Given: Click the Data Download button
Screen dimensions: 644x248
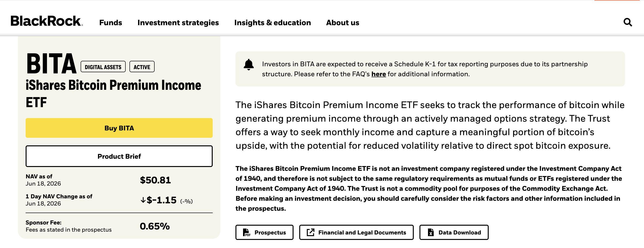Looking at the screenshot, I should (454, 233).
